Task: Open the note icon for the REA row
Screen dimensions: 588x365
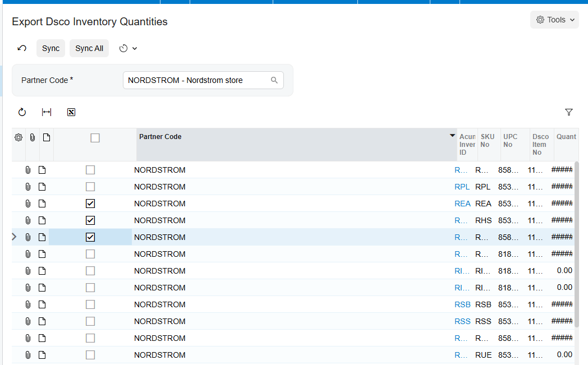Action: [x=42, y=204]
